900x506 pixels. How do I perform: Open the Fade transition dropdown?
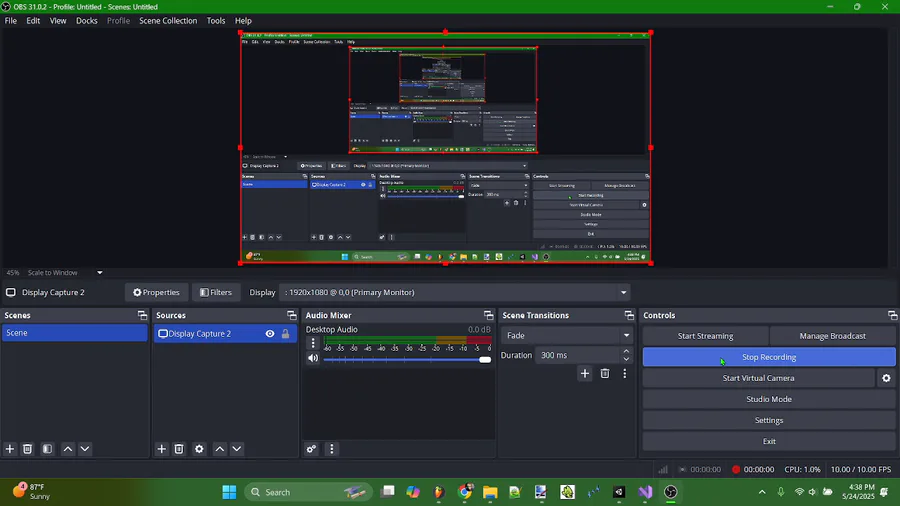click(x=567, y=335)
